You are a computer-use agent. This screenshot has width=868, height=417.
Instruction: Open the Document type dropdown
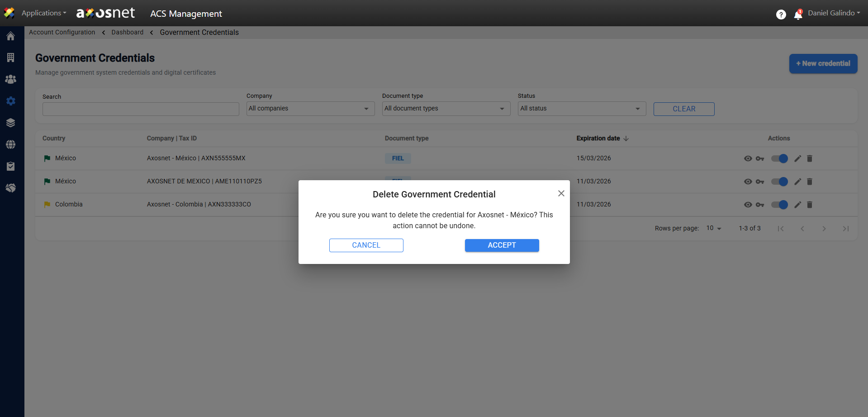pyautogui.click(x=446, y=109)
